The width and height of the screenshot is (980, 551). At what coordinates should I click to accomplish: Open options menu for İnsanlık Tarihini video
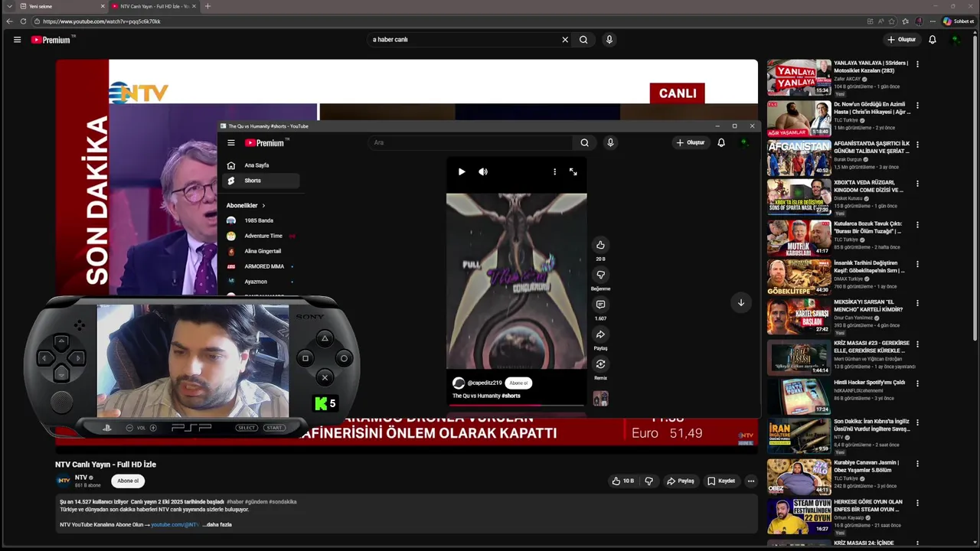pos(917,264)
